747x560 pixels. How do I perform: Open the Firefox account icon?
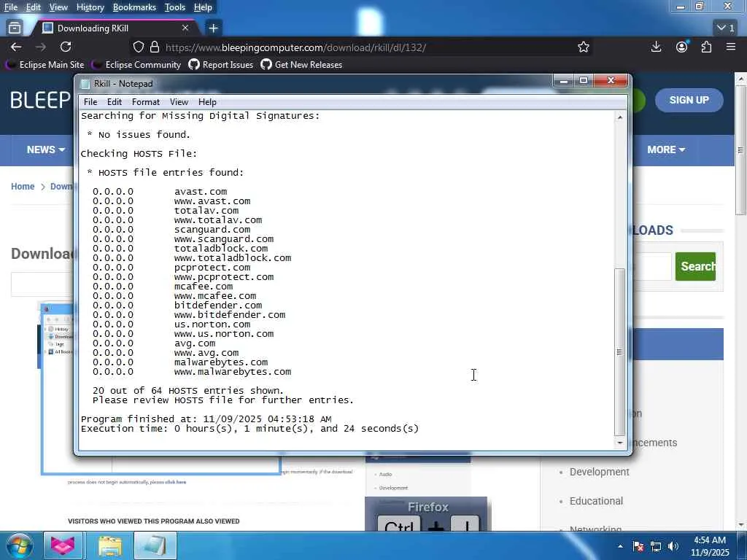682,47
